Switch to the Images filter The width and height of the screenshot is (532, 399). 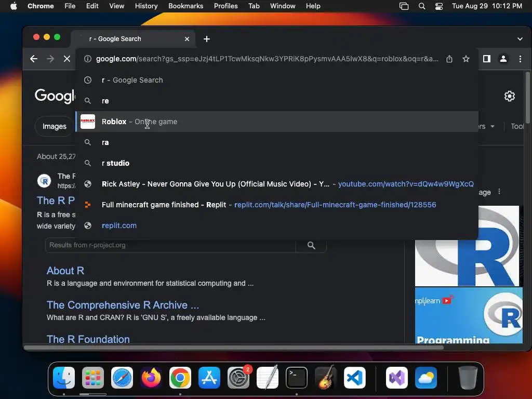point(54,126)
